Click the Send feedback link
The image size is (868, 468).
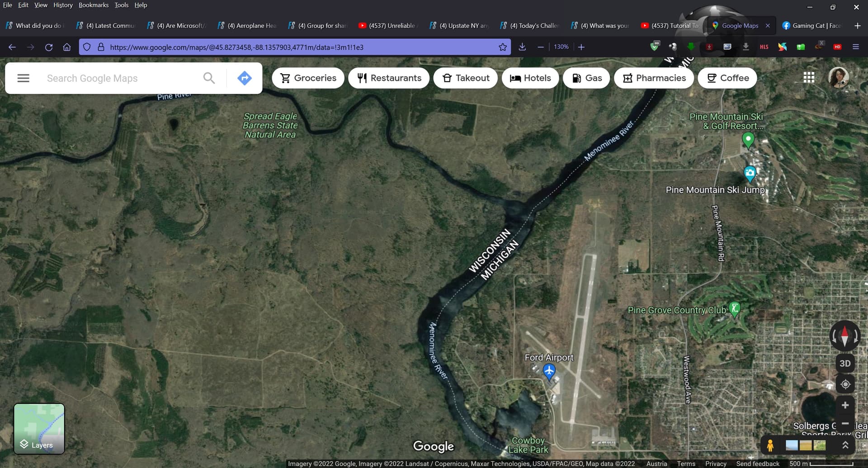pos(757,463)
